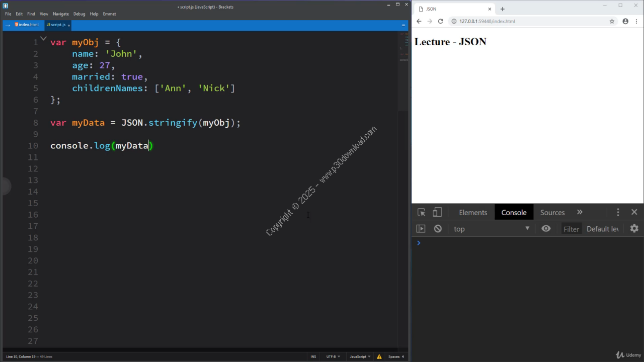Clear the console with the ban icon
This screenshot has height=362, width=644.
click(x=438, y=229)
